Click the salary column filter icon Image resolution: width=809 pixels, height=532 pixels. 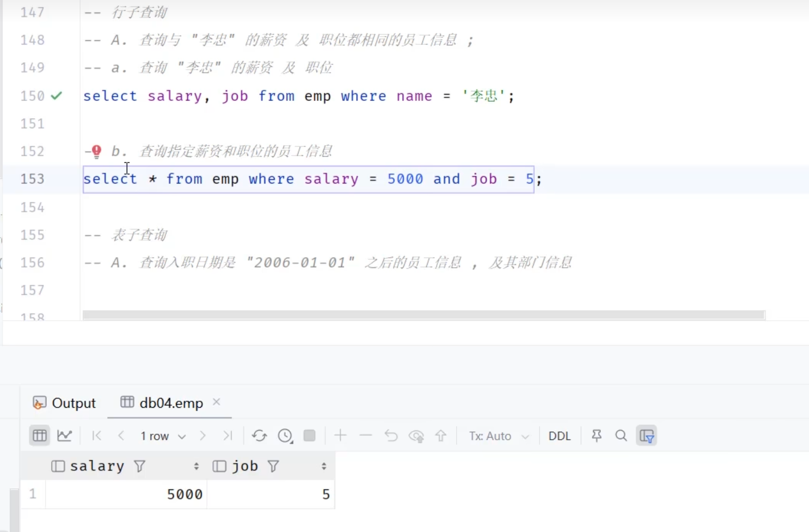pyautogui.click(x=139, y=466)
